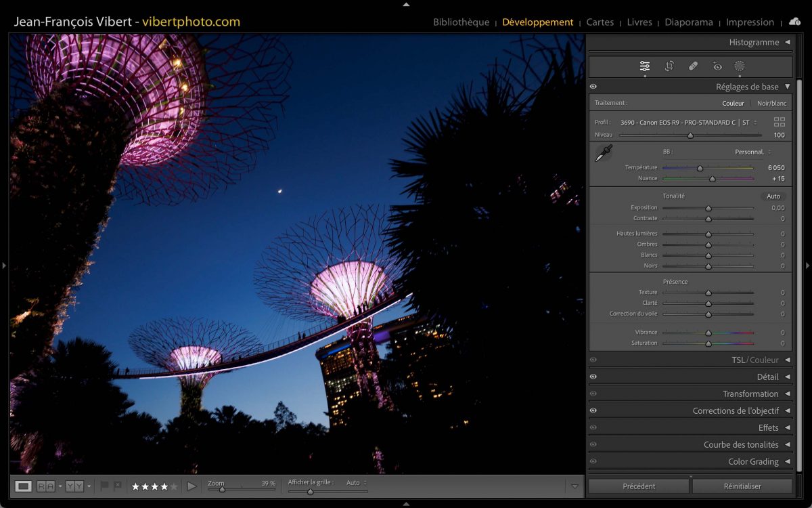The image size is (812, 508).
Task: Click the loupe view mode icon
Action: tap(23, 486)
